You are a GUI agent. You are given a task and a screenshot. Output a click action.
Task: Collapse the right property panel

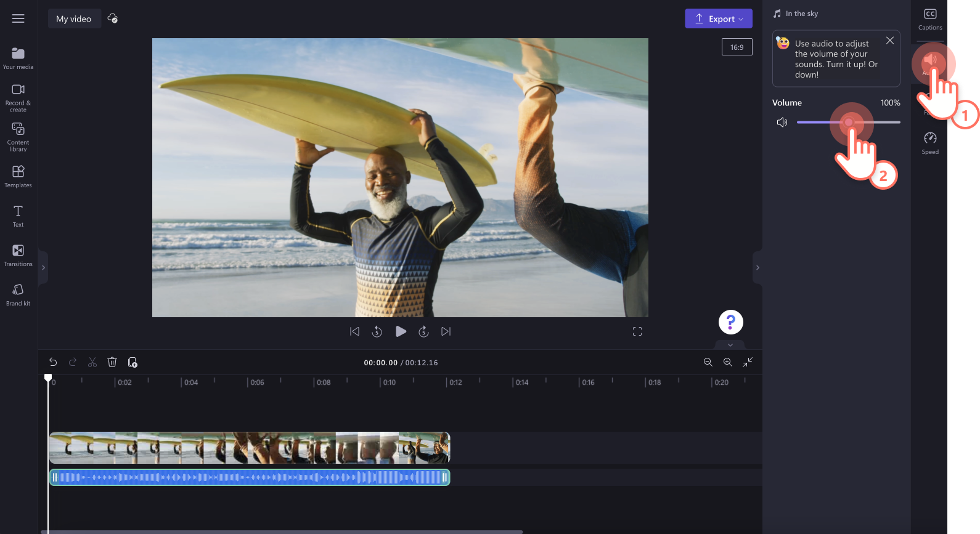[757, 267]
